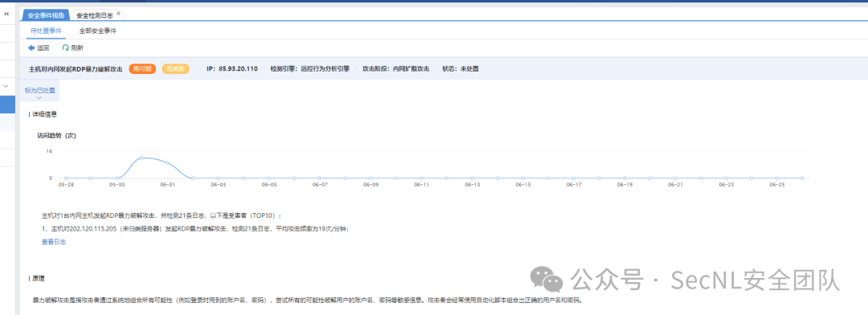Click the 返回 back arrow icon

(x=31, y=48)
